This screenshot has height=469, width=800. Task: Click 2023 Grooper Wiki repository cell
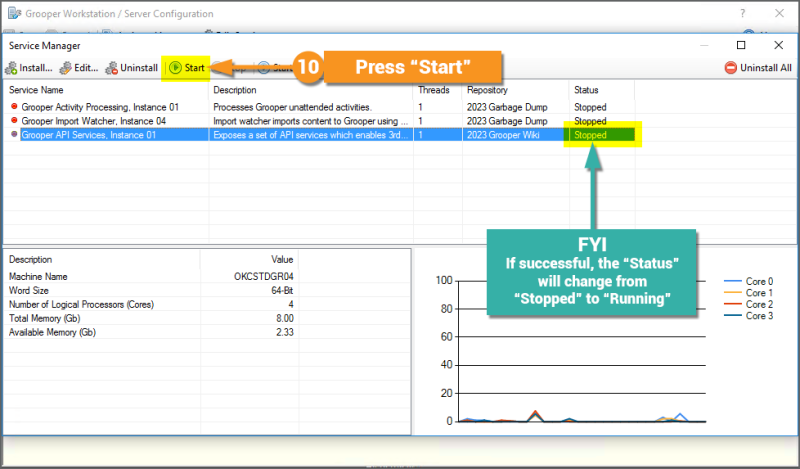tap(503, 135)
